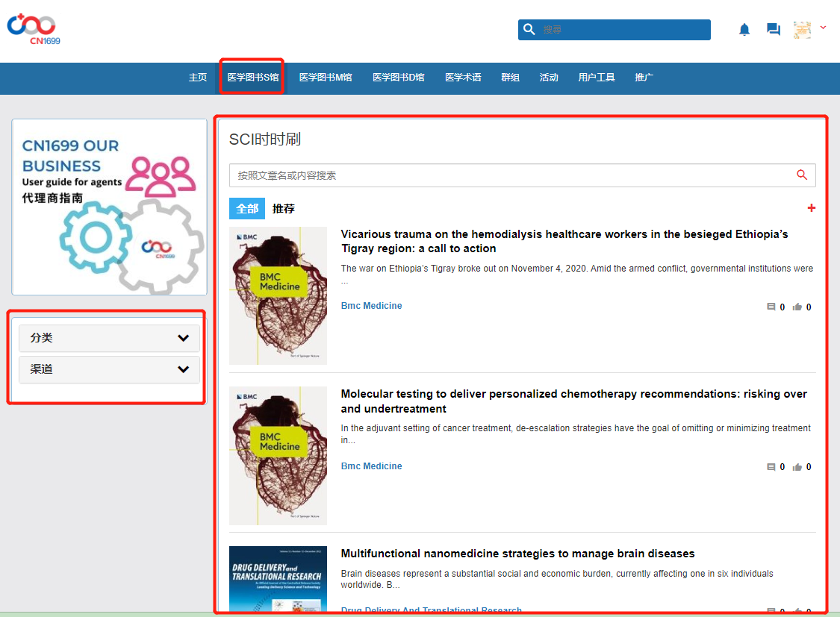The image size is (840, 617).
Task: Open Multifunctional nanomedicine article title
Action: (x=517, y=554)
